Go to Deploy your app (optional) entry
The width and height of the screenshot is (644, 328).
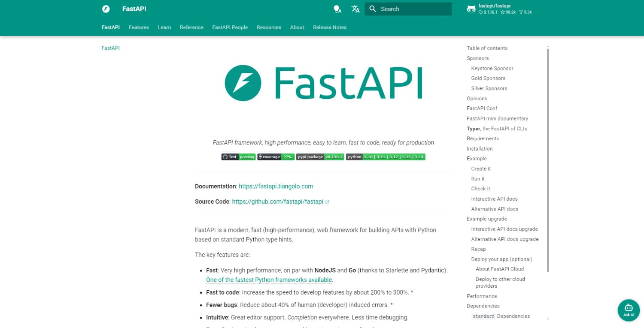pyautogui.click(x=501, y=259)
